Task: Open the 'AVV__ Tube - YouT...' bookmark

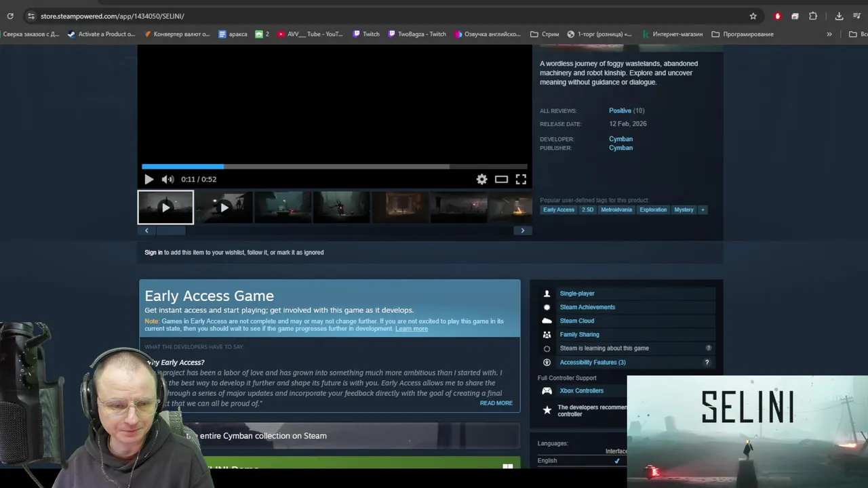Action: click(311, 34)
